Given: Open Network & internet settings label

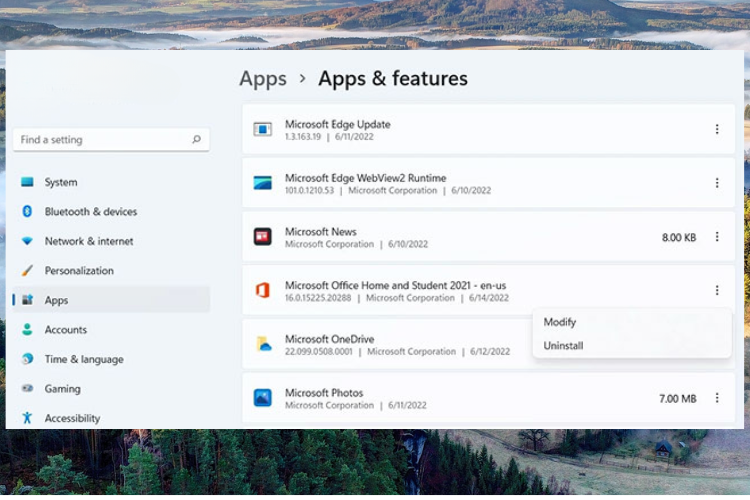Looking at the screenshot, I should pyautogui.click(x=89, y=241).
